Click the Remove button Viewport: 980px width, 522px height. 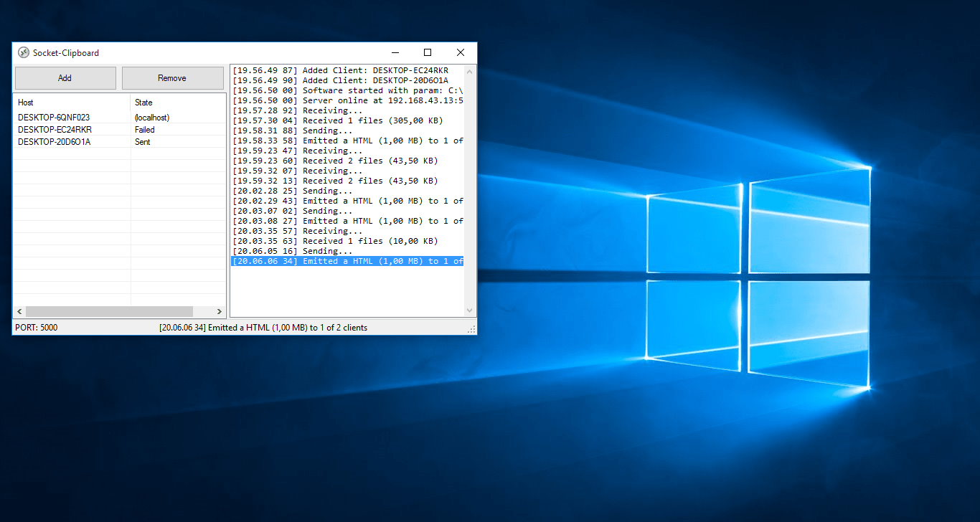pyautogui.click(x=172, y=78)
